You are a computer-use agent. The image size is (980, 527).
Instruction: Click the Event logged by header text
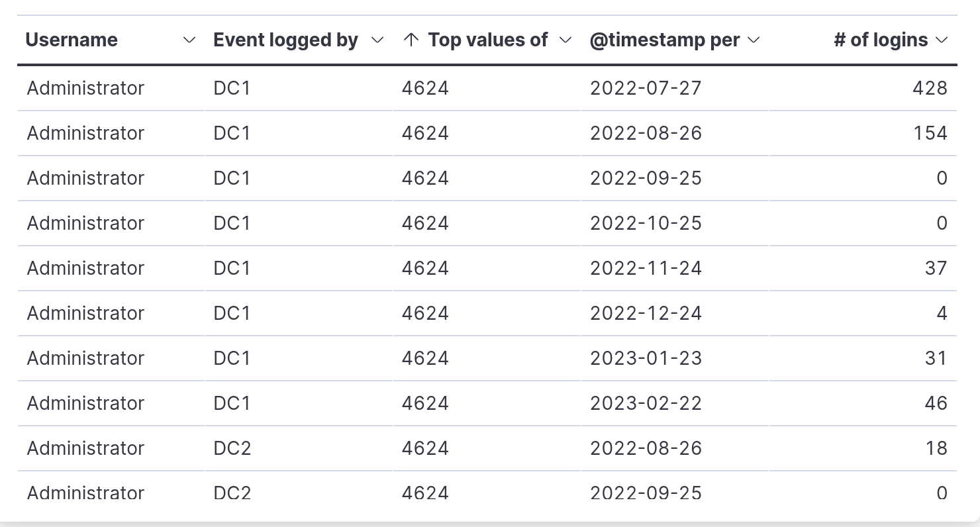(285, 40)
